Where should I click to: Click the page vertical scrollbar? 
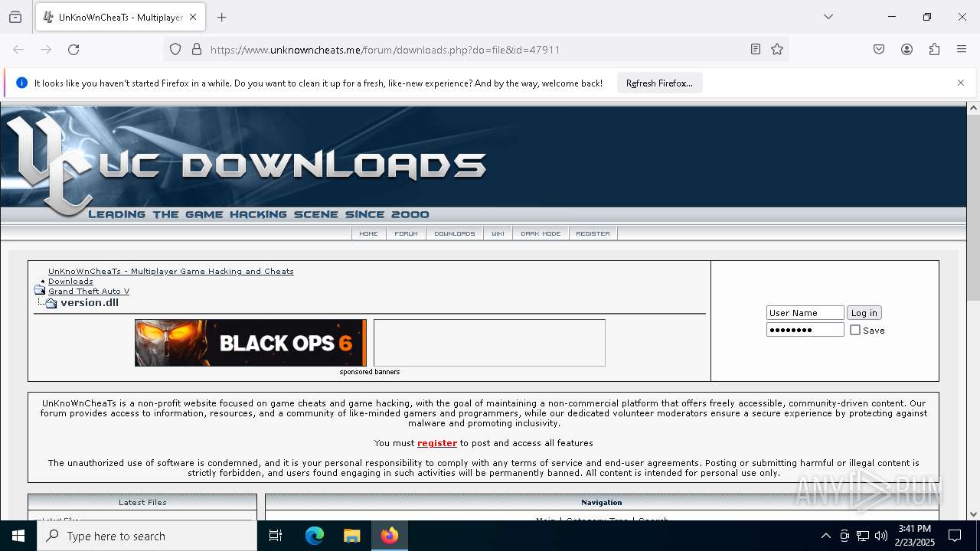click(x=973, y=207)
